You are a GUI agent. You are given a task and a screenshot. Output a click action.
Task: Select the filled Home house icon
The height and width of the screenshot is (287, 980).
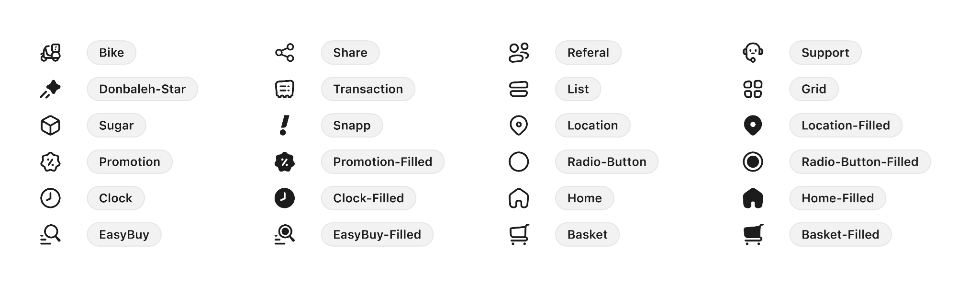point(753,198)
